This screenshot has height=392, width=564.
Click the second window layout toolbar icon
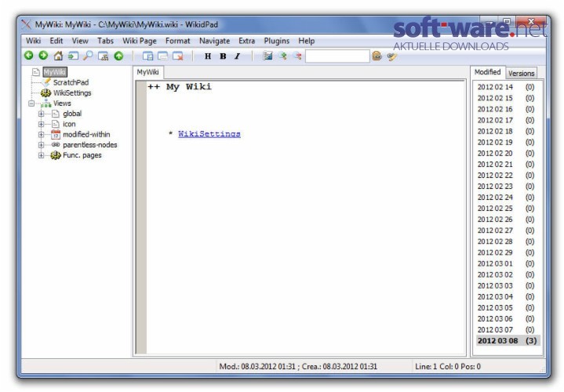point(162,56)
